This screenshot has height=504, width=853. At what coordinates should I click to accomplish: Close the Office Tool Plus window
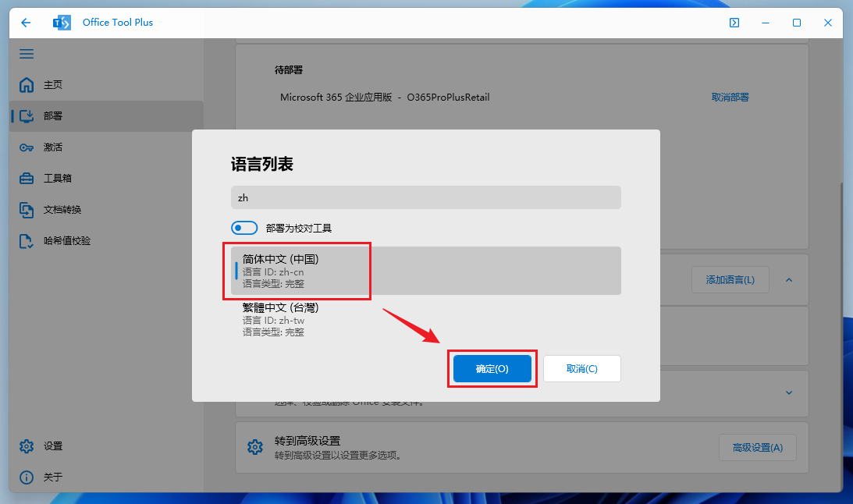pyautogui.click(x=828, y=23)
